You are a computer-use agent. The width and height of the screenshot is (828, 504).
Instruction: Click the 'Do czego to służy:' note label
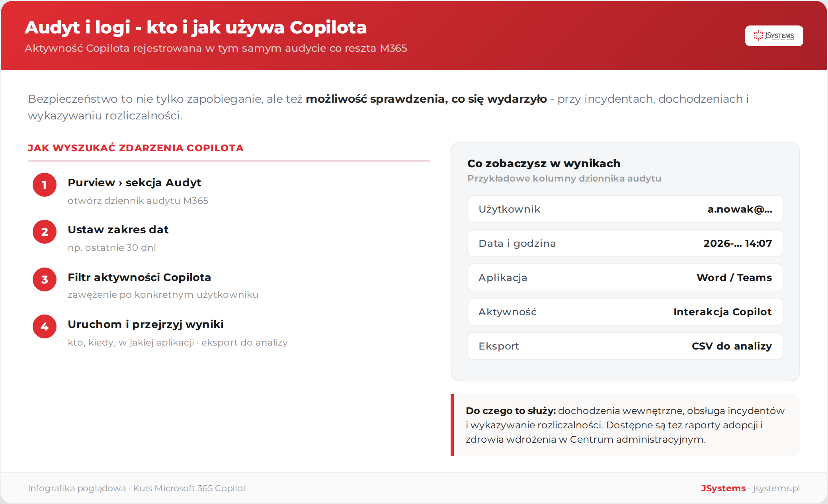pos(511,411)
